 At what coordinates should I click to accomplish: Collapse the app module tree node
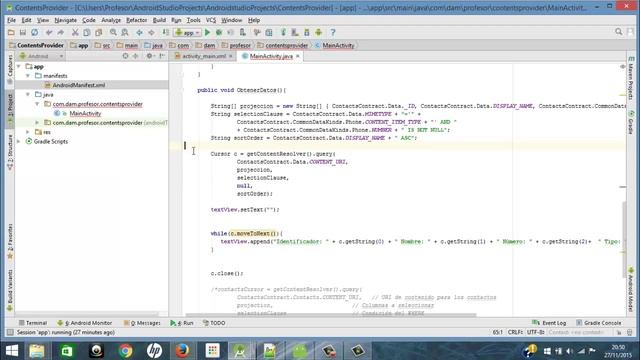click(19, 66)
